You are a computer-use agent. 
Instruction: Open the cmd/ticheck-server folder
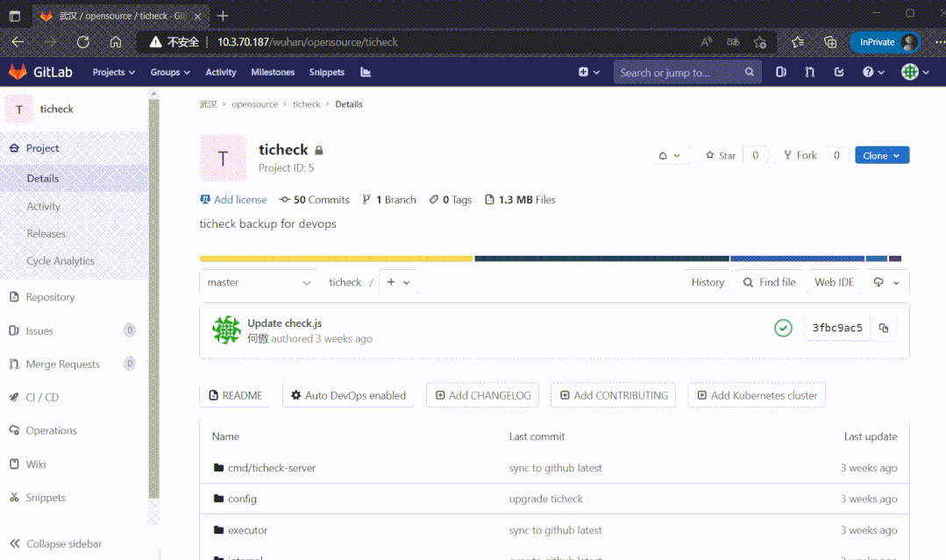coord(271,468)
